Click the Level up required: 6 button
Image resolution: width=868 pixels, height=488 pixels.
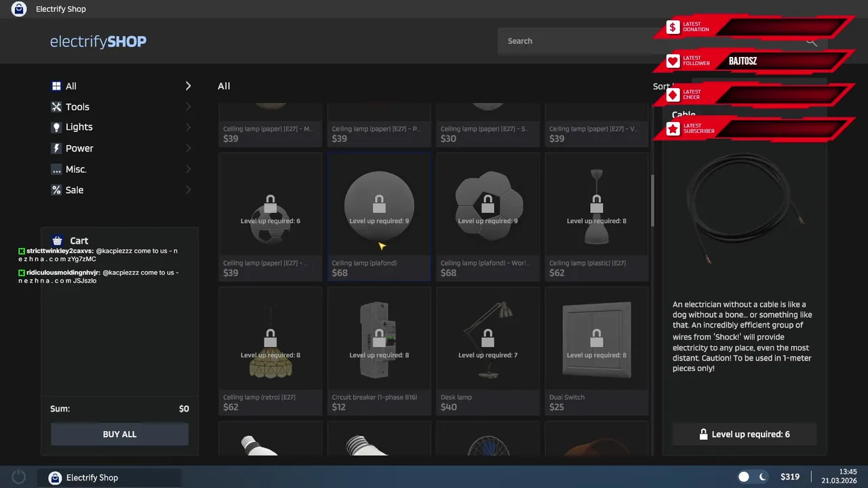[745, 434]
